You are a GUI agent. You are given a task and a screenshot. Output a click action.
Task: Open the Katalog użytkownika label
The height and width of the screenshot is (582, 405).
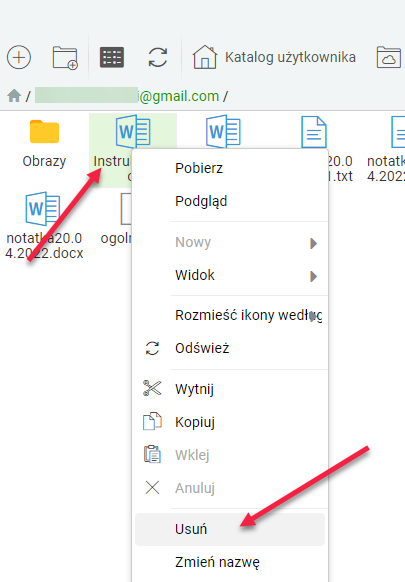[290, 57]
